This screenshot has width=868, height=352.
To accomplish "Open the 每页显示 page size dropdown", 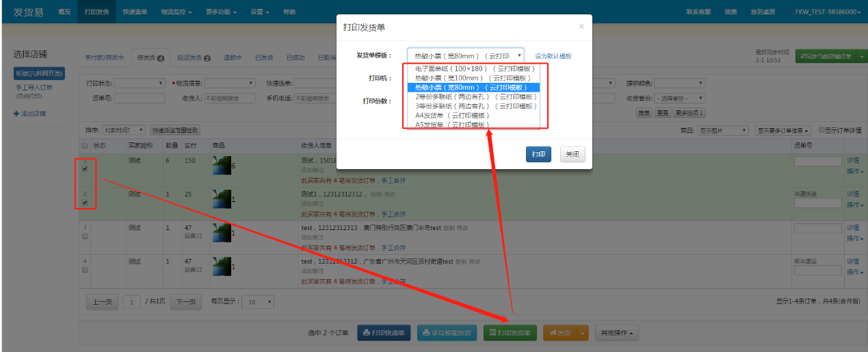I will point(260,302).
